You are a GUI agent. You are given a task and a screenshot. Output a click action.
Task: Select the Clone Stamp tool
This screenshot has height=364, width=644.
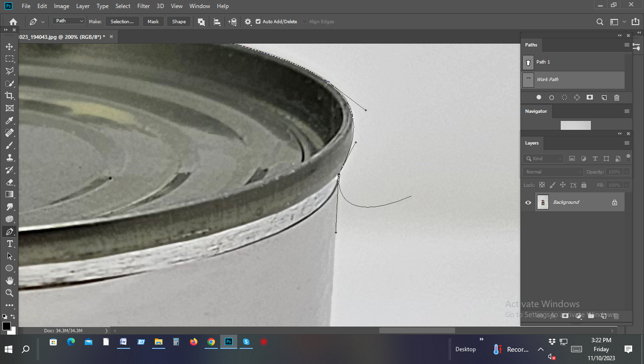click(9, 157)
